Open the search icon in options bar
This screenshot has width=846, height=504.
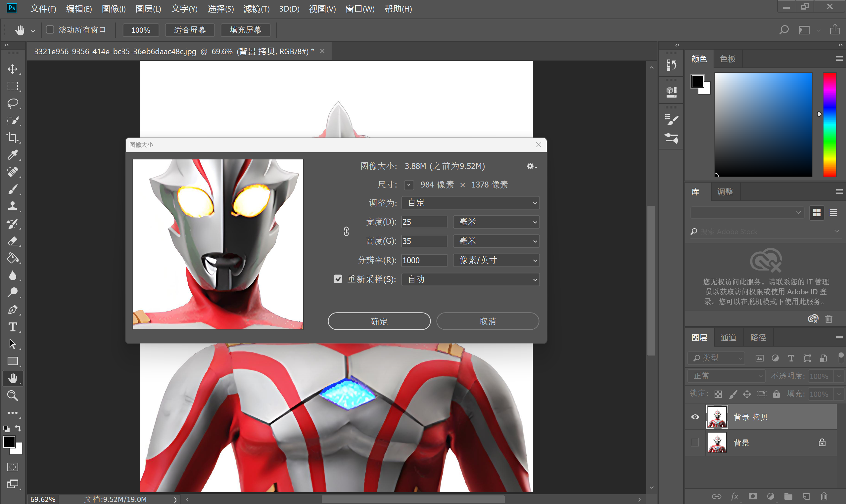pos(784,30)
